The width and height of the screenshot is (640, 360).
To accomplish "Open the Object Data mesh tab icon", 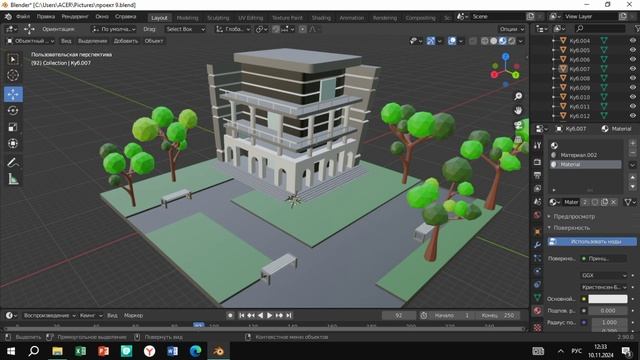I will [x=538, y=298].
